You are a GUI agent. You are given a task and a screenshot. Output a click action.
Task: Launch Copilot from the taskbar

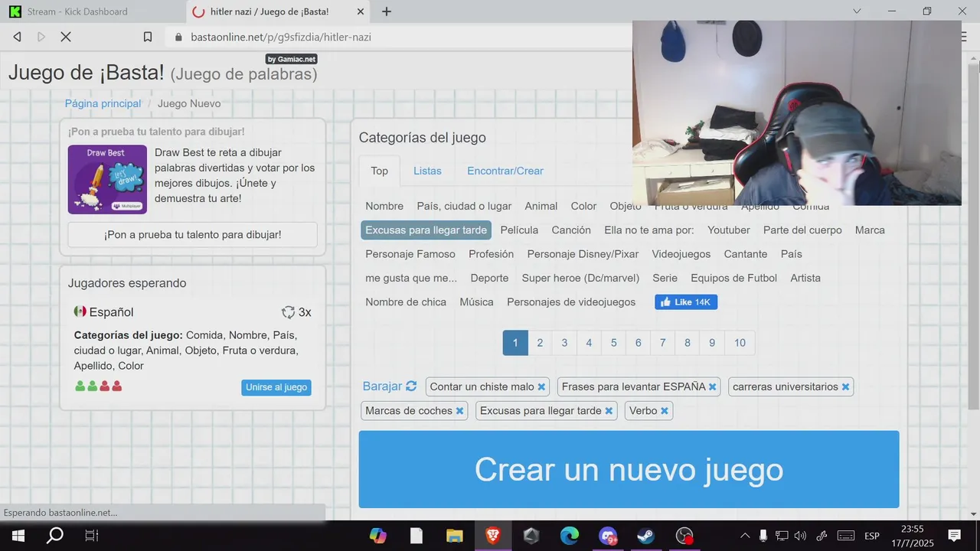click(x=377, y=536)
